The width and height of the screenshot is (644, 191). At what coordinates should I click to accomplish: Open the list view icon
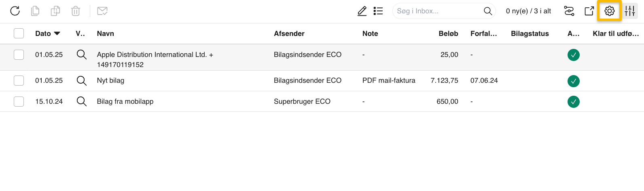pyautogui.click(x=378, y=11)
